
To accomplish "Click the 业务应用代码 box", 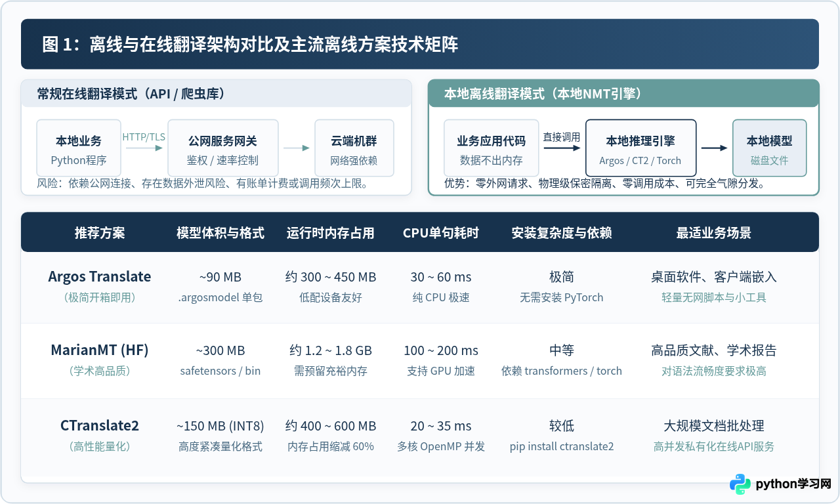I will (x=492, y=148).
